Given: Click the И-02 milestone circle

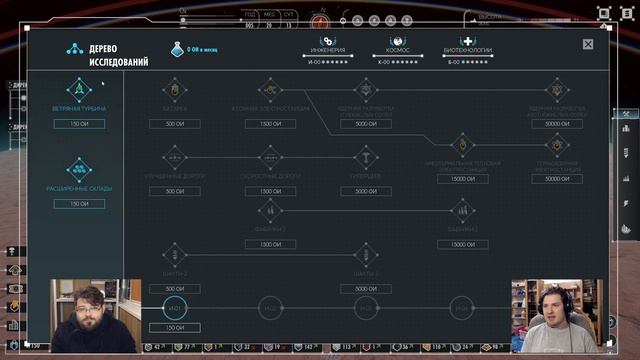Looking at the screenshot, I should coord(270,308).
